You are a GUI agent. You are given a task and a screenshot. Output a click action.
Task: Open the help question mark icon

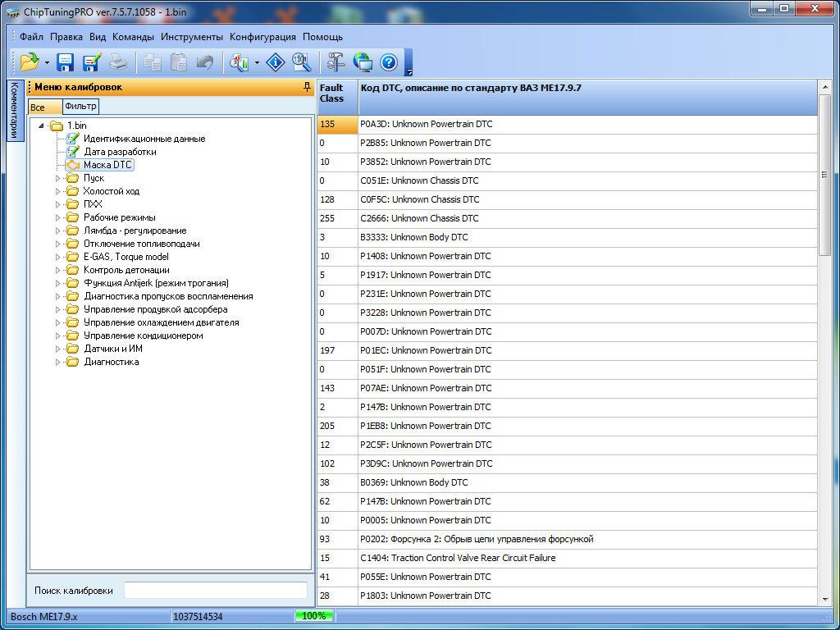point(388,62)
